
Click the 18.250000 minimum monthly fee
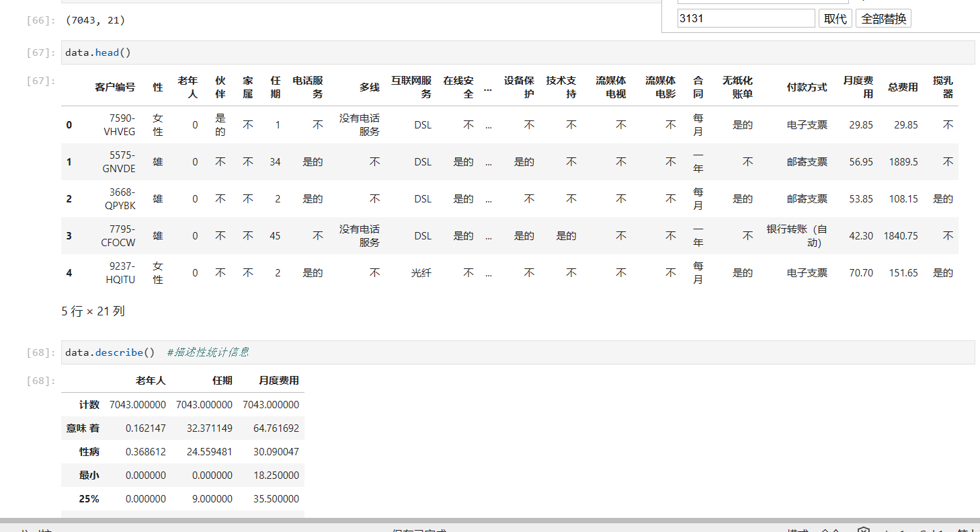tap(276, 476)
